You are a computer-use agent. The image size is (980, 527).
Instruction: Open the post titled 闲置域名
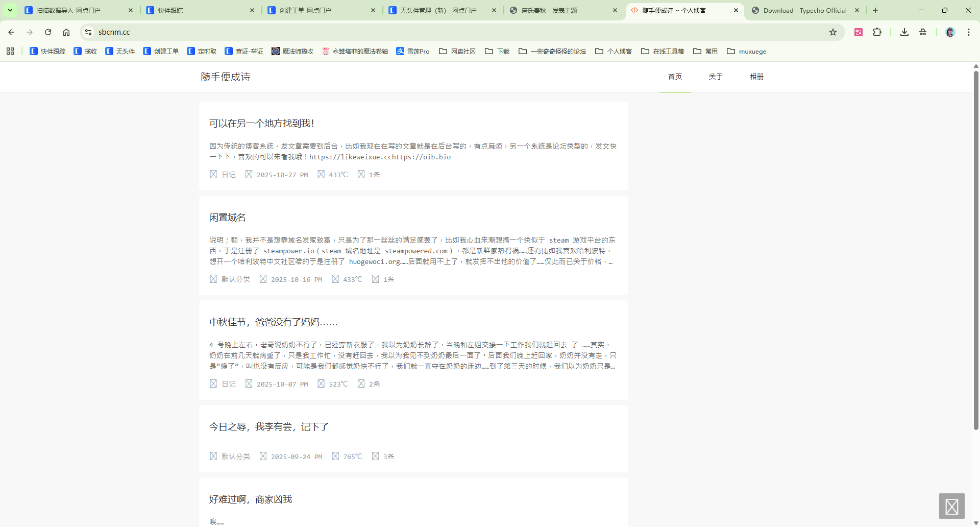pyautogui.click(x=227, y=217)
